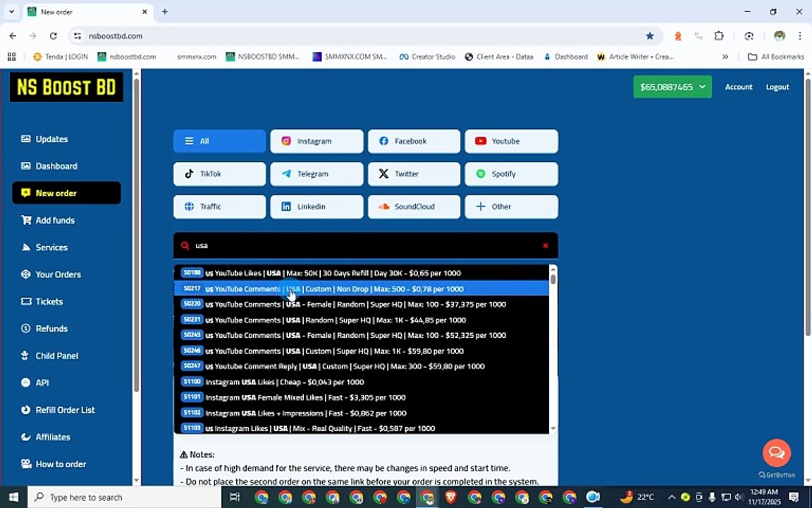Image resolution: width=812 pixels, height=508 pixels.
Task: Bookmark page with the star icon
Action: click(649, 36)
